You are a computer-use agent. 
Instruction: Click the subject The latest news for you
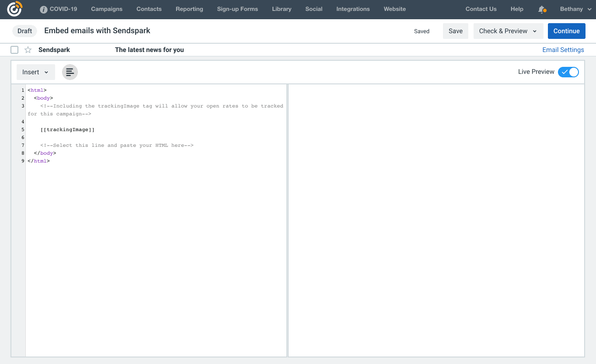tap(150, 50)
